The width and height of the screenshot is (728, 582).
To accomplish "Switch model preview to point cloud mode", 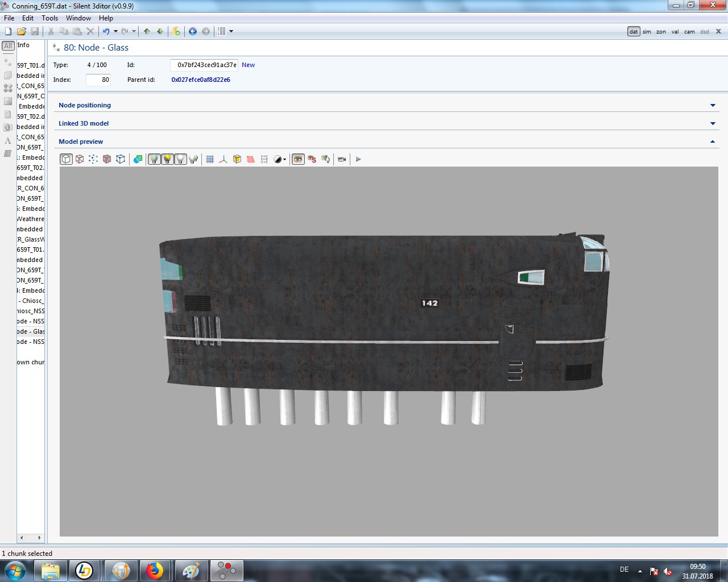I will tap(93, 159).
